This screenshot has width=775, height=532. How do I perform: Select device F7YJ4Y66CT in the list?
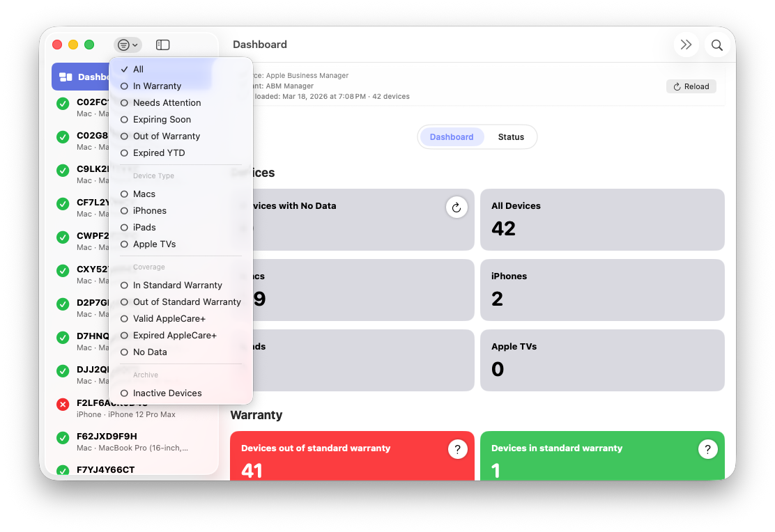[106, 470]
